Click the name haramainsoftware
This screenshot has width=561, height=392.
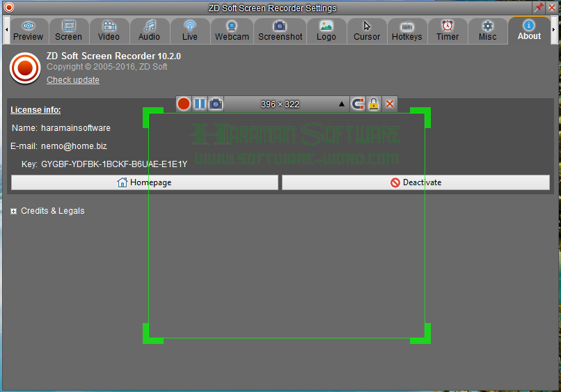point(76,128)
